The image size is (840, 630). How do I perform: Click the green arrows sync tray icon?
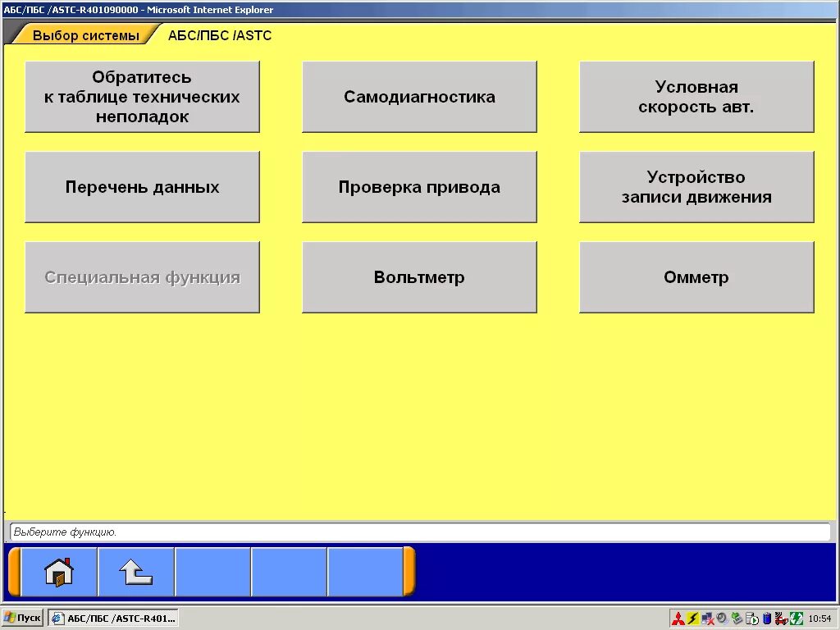797,619
